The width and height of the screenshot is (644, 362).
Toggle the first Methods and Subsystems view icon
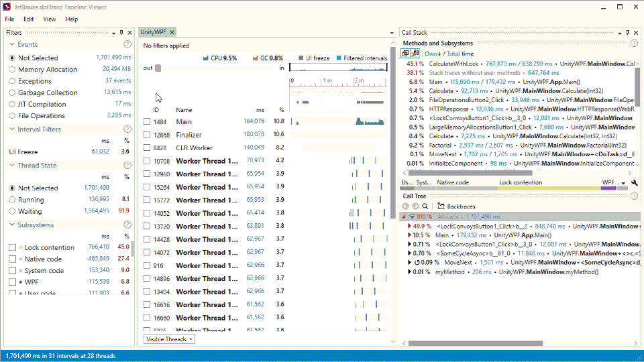tap(406, 53)
